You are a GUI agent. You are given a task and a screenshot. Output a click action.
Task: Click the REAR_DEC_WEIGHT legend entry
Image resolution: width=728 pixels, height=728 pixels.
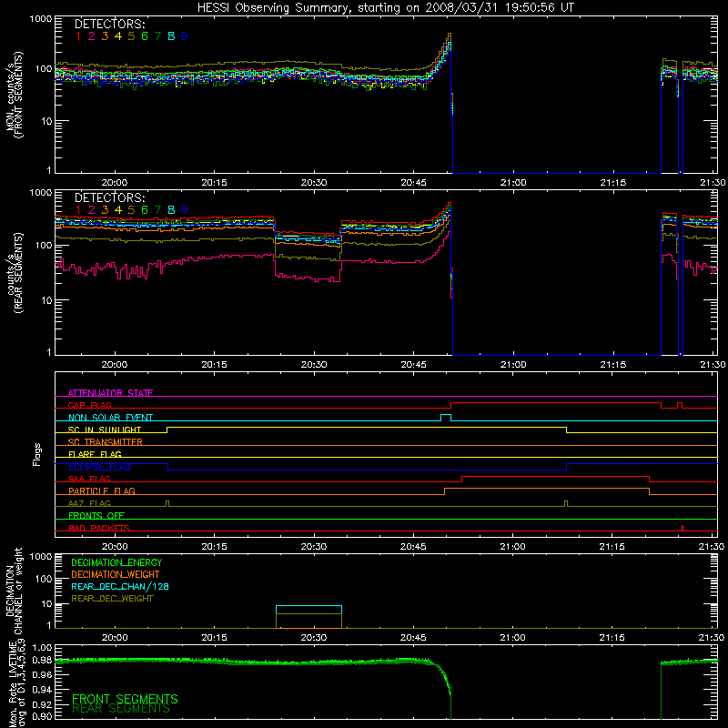coord(112,599)
